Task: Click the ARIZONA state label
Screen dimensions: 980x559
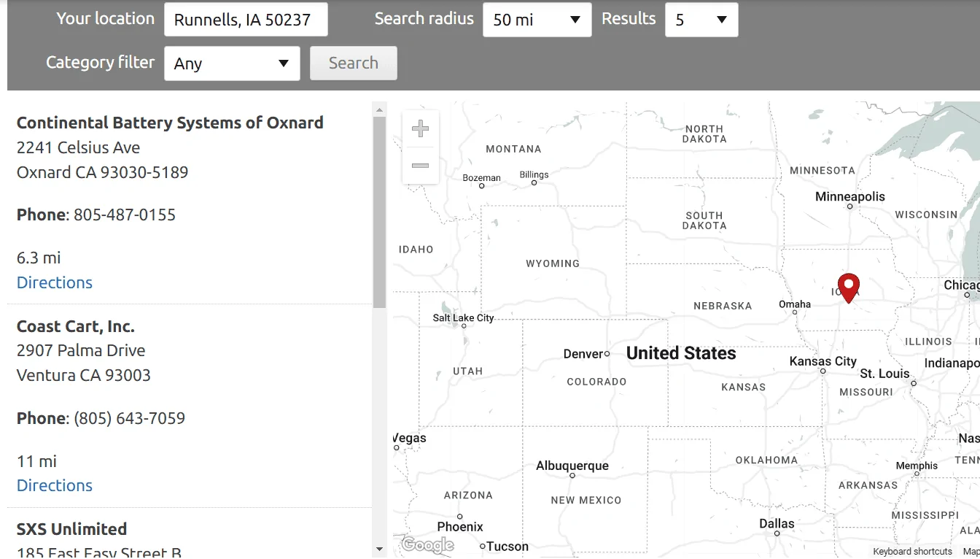Action: (x=468, y=495)
